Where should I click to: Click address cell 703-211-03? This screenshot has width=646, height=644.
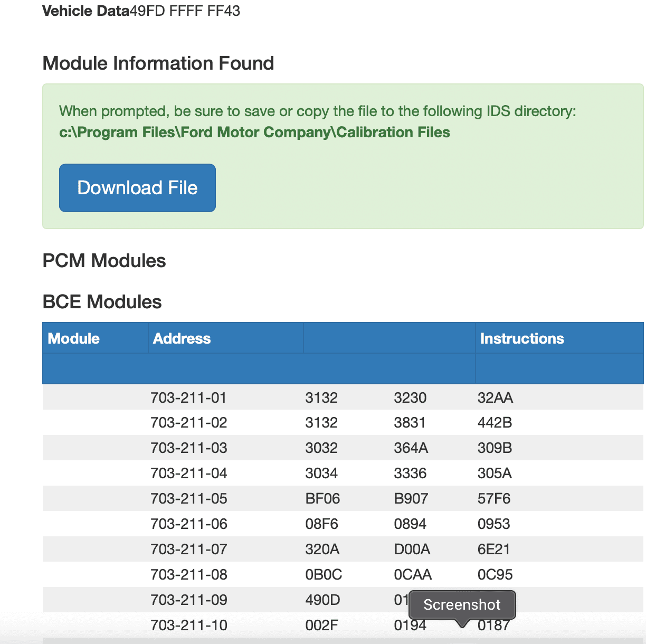point(188,448)
